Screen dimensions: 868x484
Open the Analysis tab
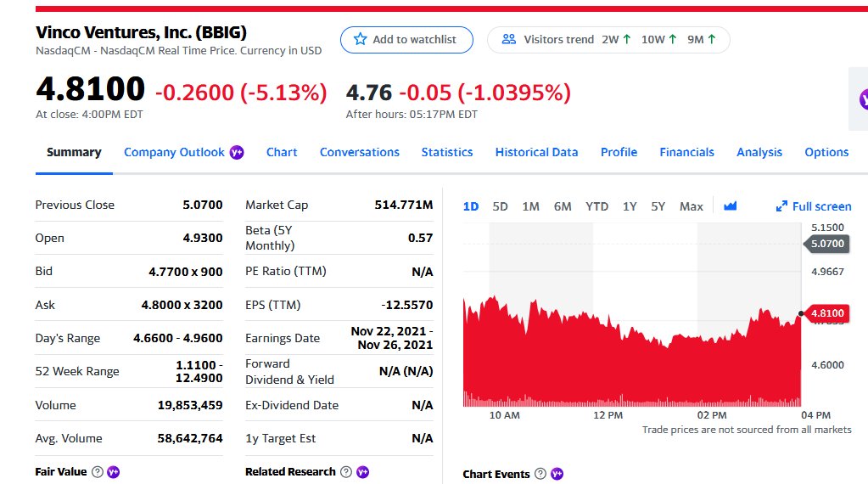(759, 152)
